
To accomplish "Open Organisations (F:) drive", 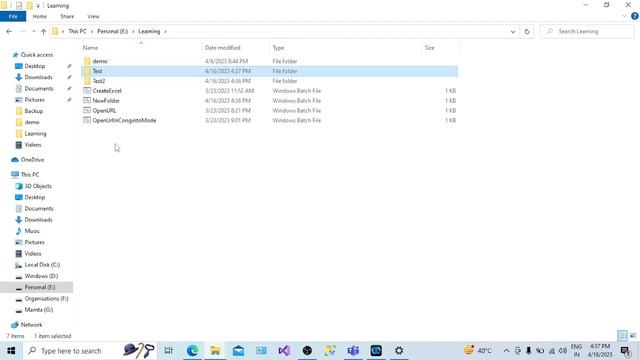I will [46, 299].
